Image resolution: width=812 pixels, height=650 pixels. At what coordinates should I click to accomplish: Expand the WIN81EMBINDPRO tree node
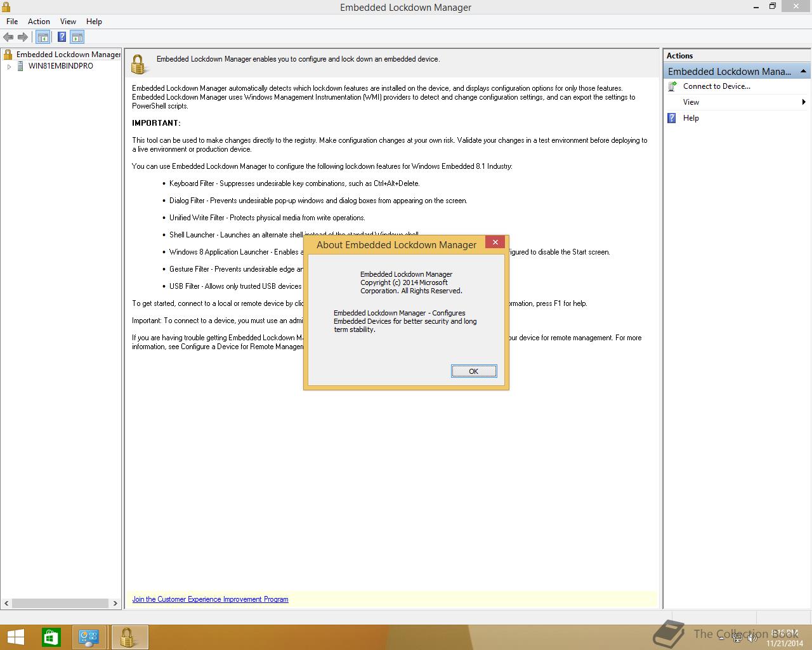[x=9, y=66]
